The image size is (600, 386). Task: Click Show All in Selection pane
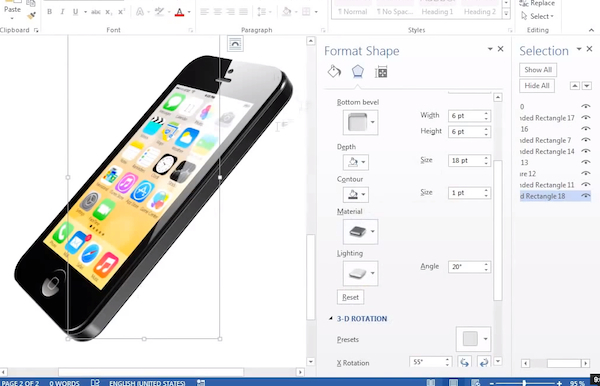tap(538, 70)
